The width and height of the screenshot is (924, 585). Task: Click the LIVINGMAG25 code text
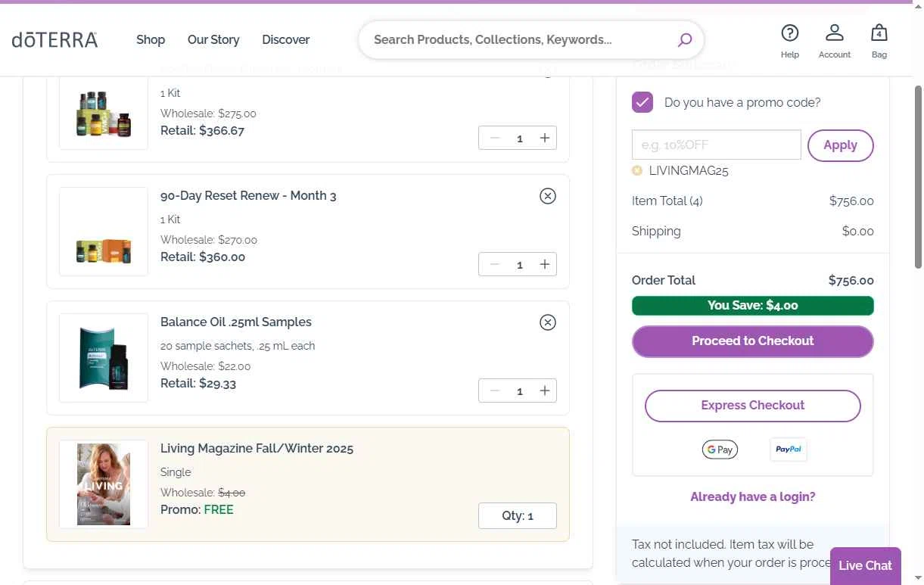click(689, 171)
